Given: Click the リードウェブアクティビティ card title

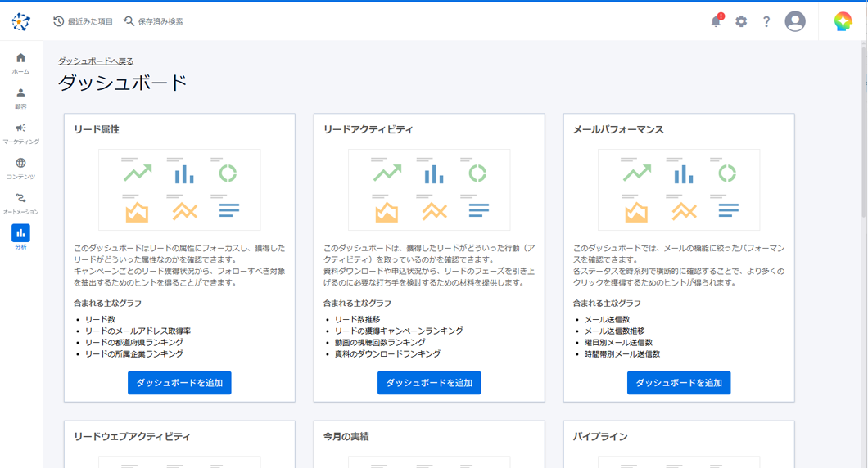Looking at the screenshot, I should tap(132, 436).
